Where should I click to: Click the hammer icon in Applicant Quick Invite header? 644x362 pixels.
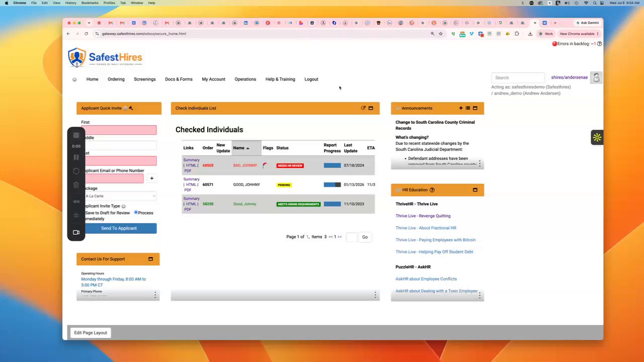(131, 108)
